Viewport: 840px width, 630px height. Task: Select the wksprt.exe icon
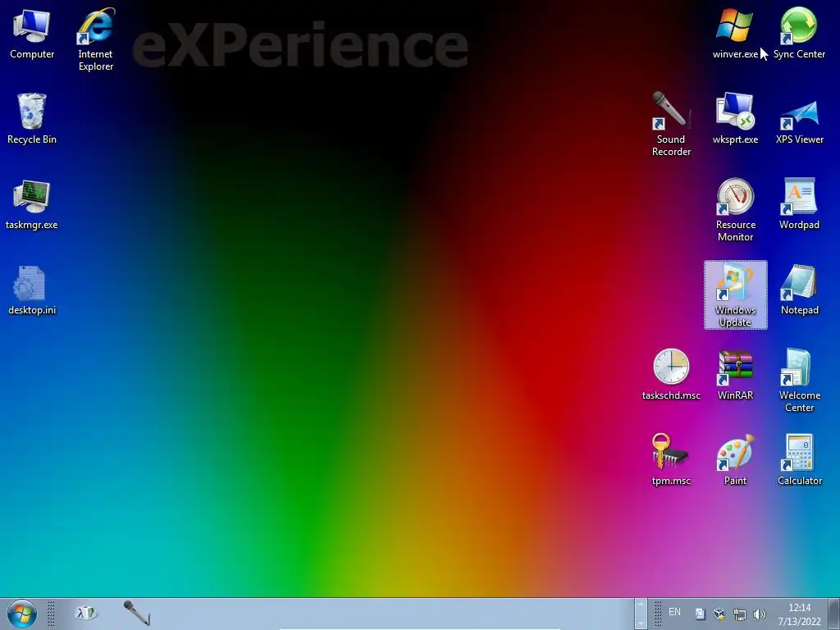735,119
